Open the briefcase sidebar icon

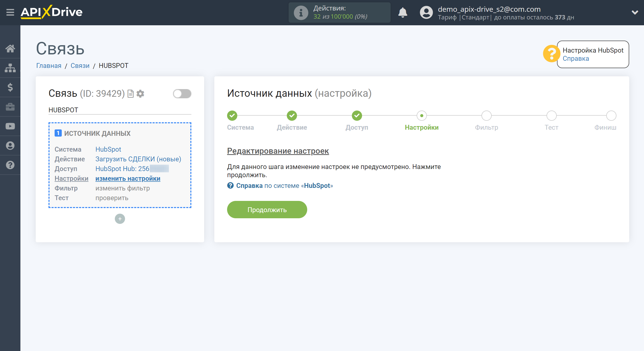pos(10,107)
